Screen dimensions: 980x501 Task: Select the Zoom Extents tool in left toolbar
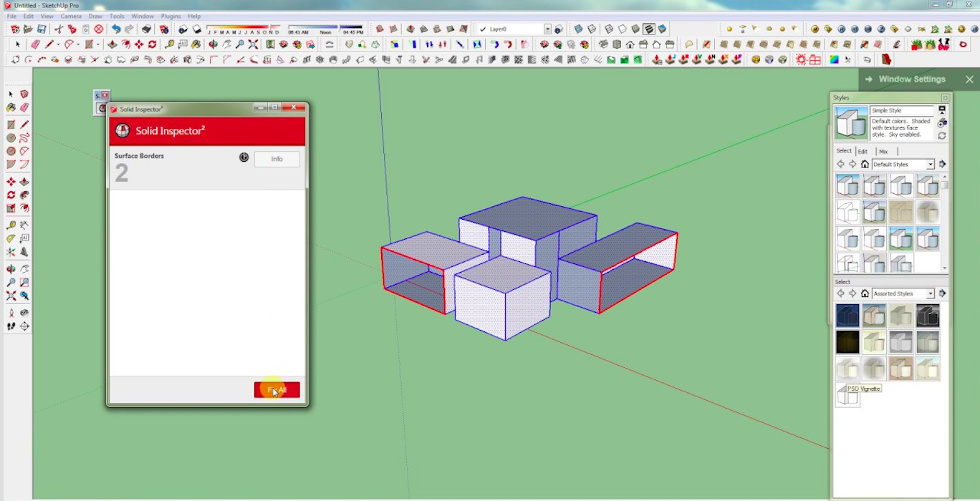pyautogui.click(x=11, y=296)
